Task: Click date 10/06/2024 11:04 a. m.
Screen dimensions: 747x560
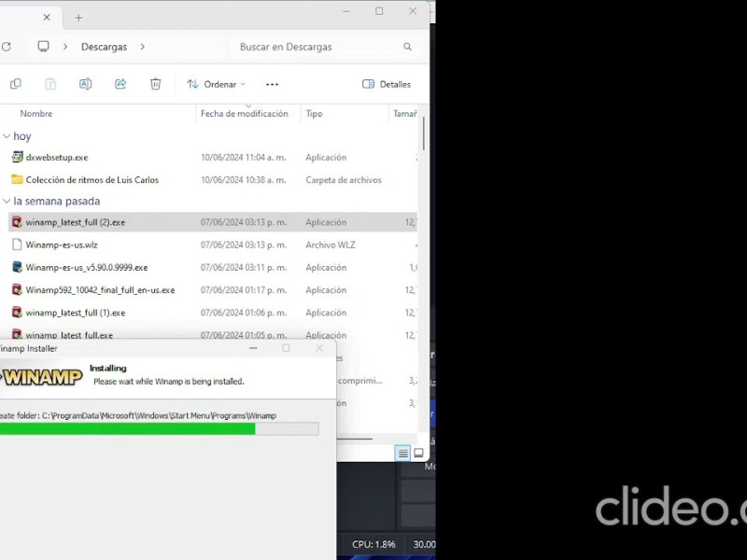Action: [244, 157]
